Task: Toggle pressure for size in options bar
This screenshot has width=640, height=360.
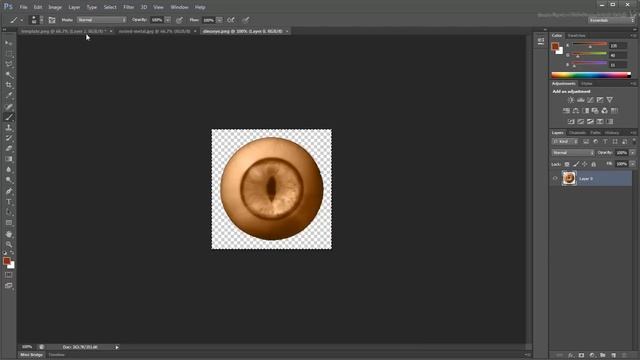Action: tap(245, 20)
